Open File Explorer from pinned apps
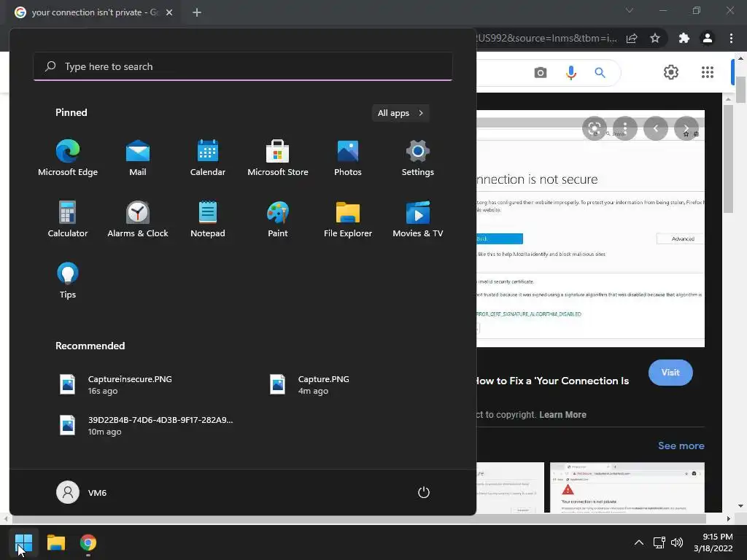 (348, 219)
